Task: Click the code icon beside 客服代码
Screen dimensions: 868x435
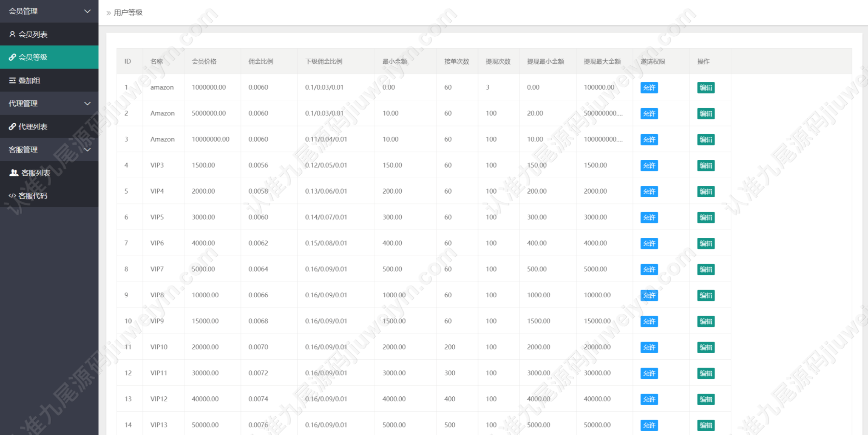Action: tap(12, 196)
